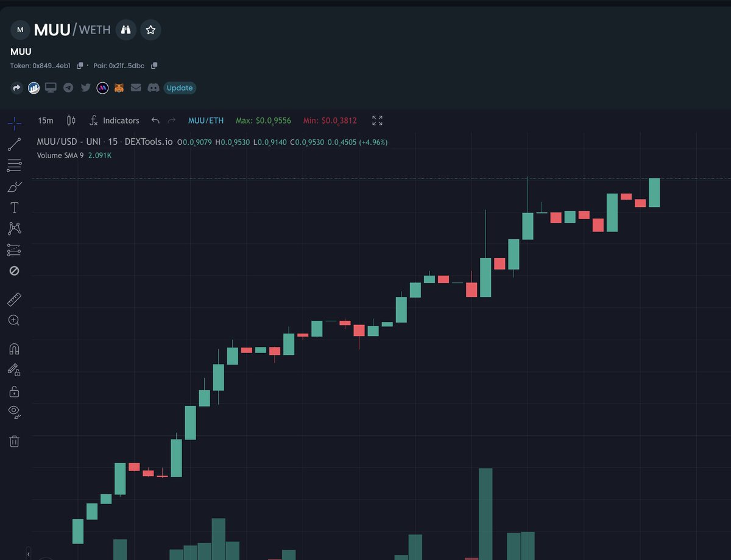Activate the zoom-in tool on the chart

(15, 320)
